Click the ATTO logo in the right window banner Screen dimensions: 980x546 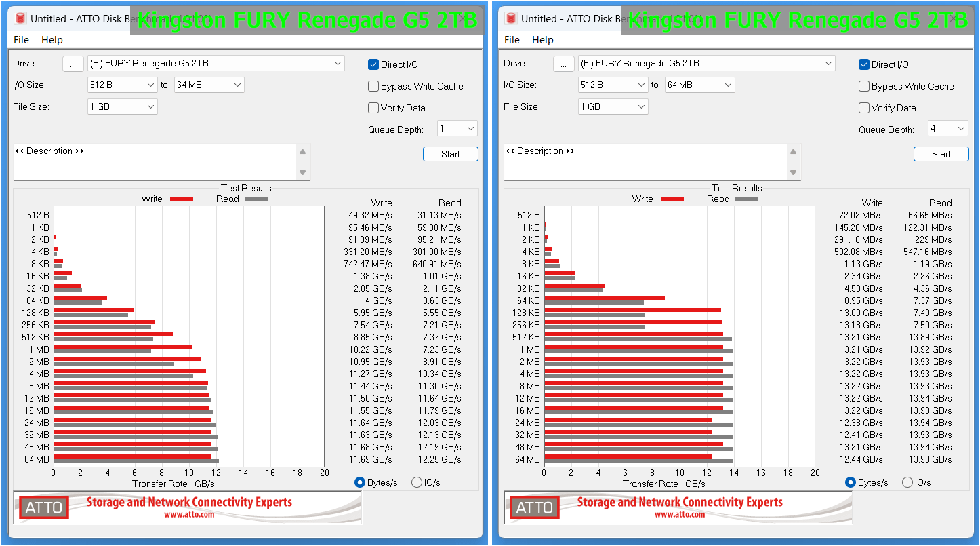(x=535, y=507)
